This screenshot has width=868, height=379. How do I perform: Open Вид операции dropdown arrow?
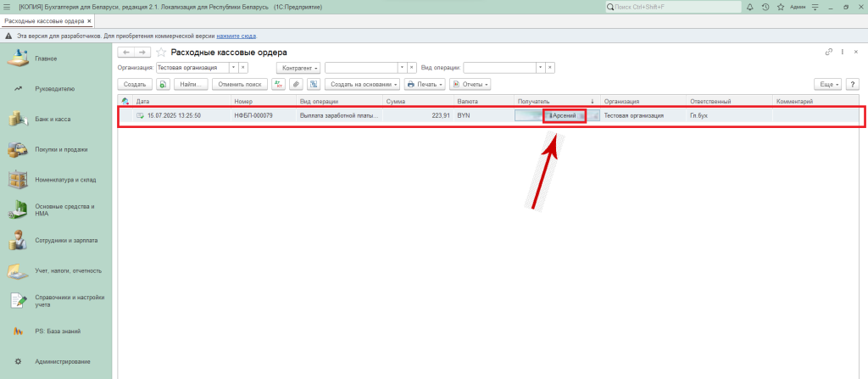point(540,67)
